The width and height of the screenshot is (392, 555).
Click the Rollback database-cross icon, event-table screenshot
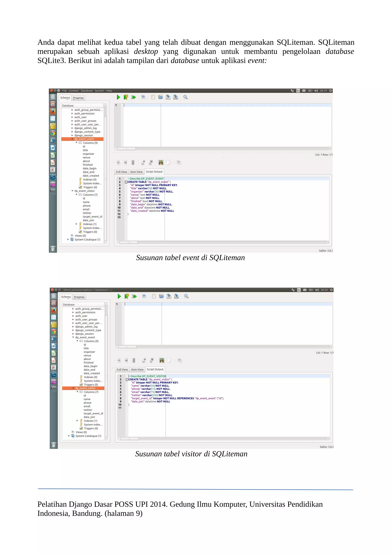click(x=151, y=162)
